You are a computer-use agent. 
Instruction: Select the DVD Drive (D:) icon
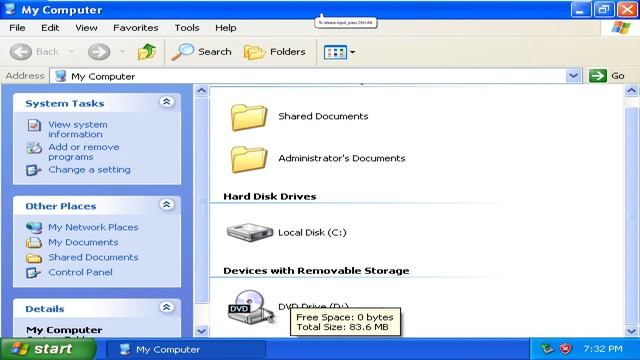[x=250, y=307]
